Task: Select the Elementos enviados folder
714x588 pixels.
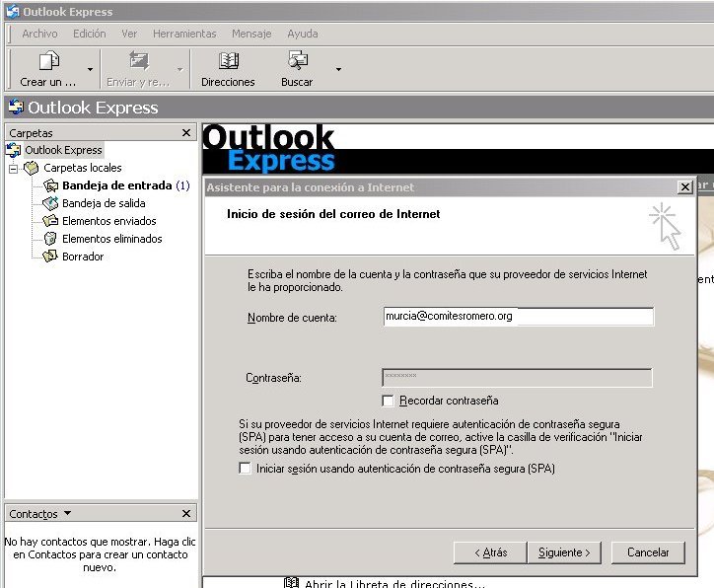Action: click(108, 221)
